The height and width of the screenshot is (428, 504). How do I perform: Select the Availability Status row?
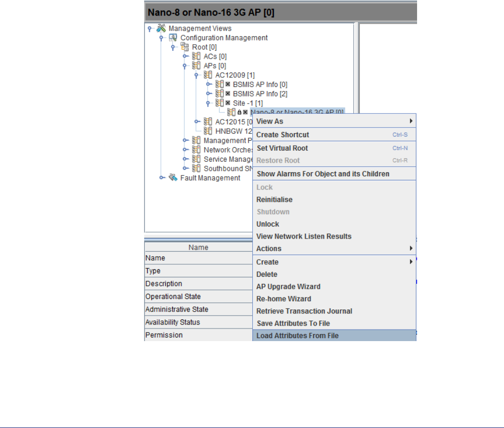tap(198, 322)
